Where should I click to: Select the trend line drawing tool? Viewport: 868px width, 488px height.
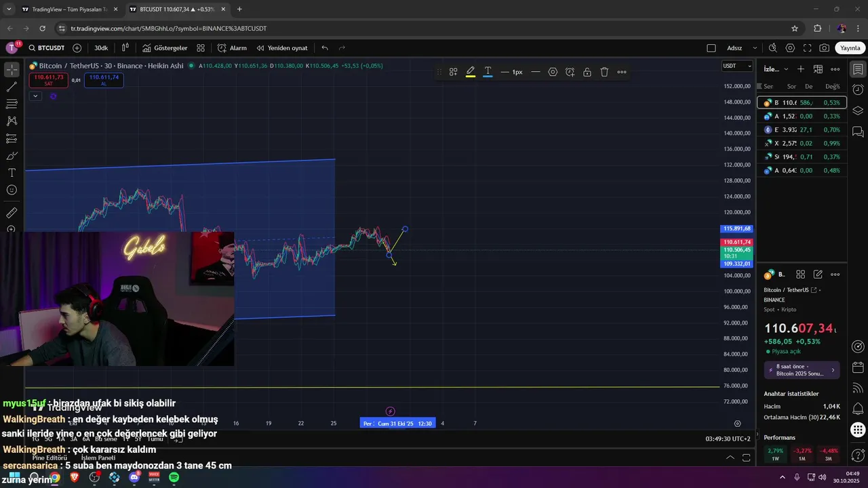coord(12,87)
